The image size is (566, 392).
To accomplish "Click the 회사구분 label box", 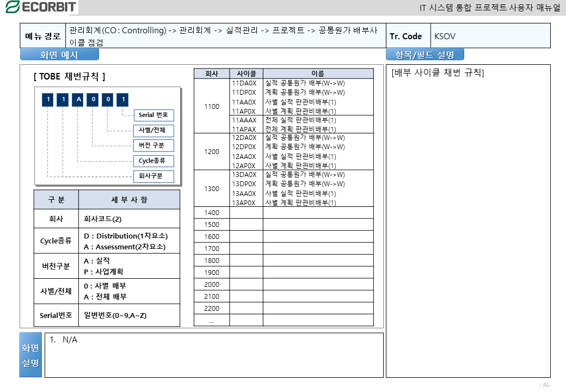I will pos(154,176).
